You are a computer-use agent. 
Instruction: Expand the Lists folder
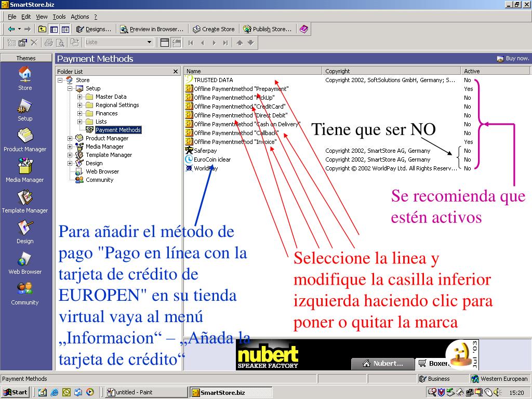[x=79, y=122]
